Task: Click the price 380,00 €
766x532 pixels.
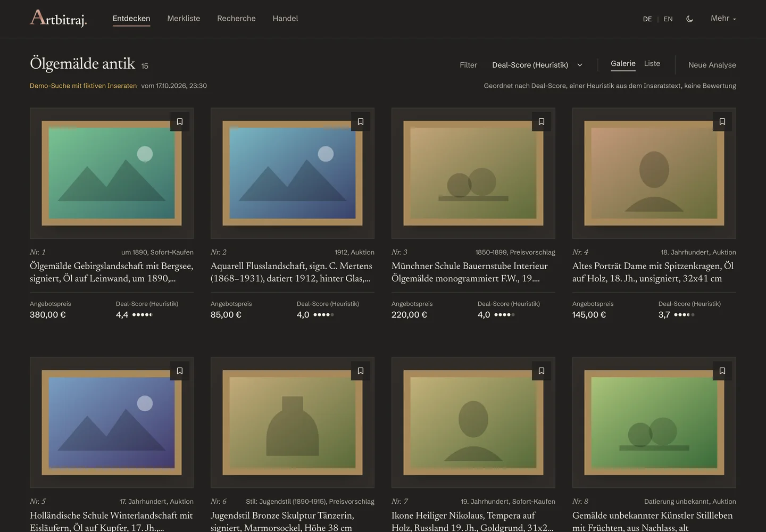Action: click(48, 314)
